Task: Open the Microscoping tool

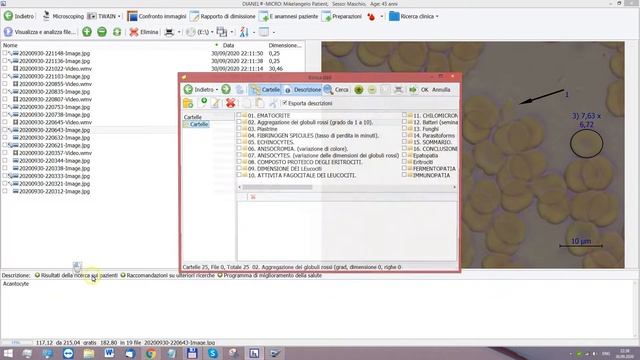Action: click(63, 16)
